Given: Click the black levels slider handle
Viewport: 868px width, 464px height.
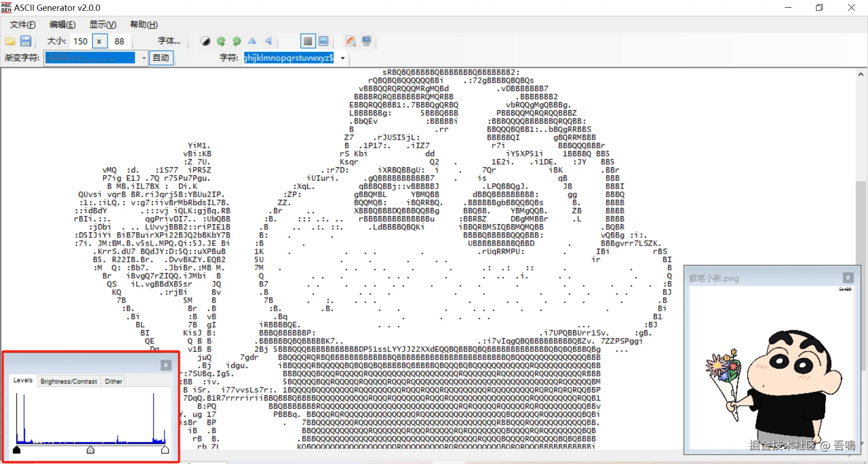Looking at the screenshot, I should coord(17,450).
